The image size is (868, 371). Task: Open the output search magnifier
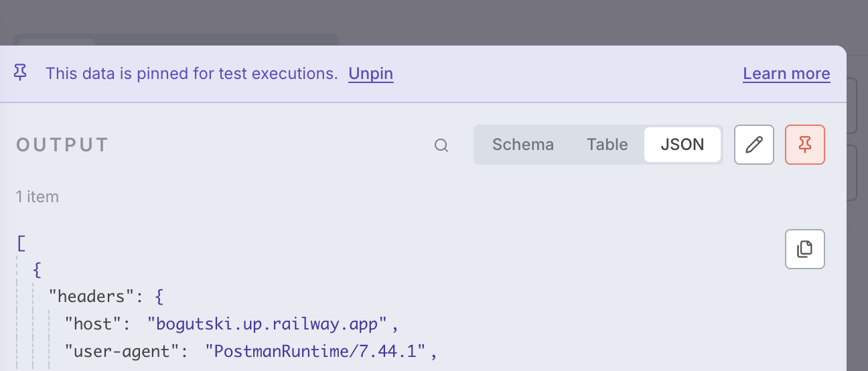point(441,145)
